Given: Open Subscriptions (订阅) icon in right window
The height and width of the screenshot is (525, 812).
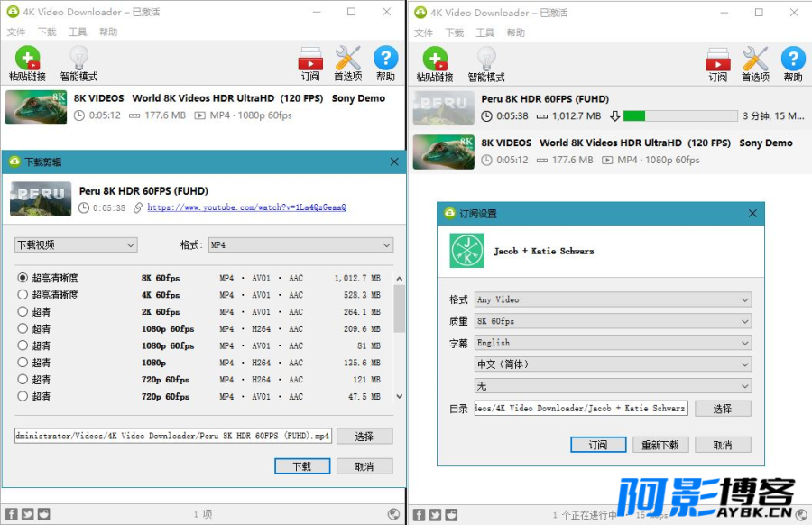Looking at the screenshot, I should [x=717, y=60].
